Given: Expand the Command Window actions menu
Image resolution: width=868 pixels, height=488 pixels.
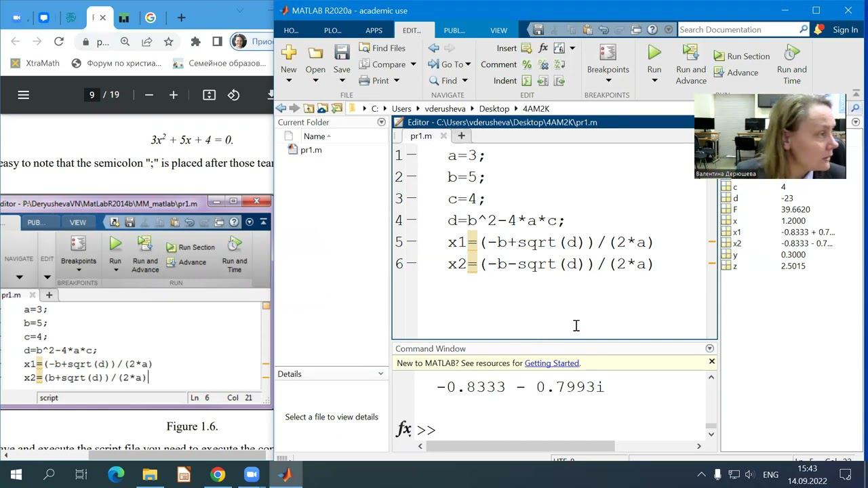Looking at the screenshot, I should tap(709, 348).
